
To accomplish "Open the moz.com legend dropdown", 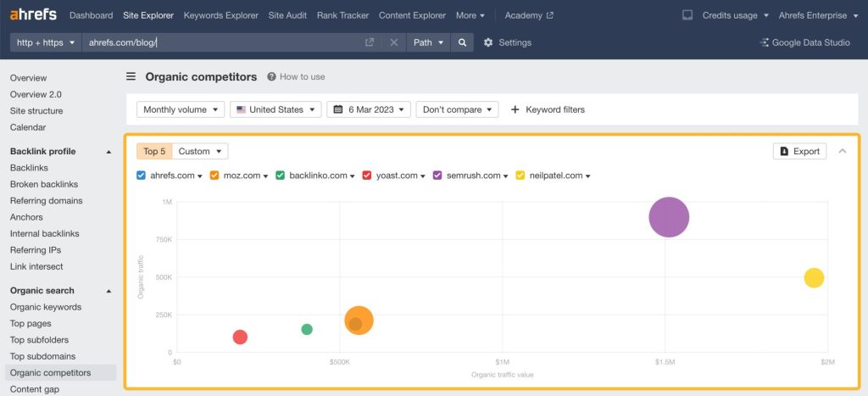I will [265, 176].
